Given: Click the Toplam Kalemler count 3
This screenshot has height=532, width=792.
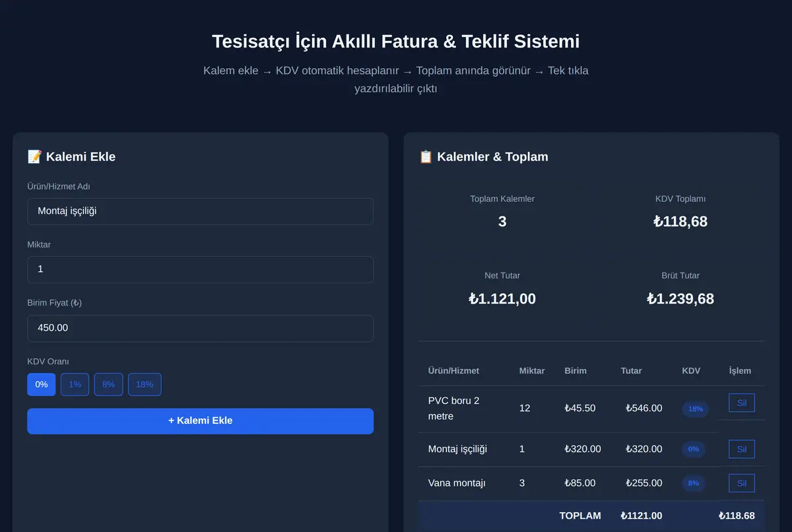Looking at the screenshot, I should point(502,222).
